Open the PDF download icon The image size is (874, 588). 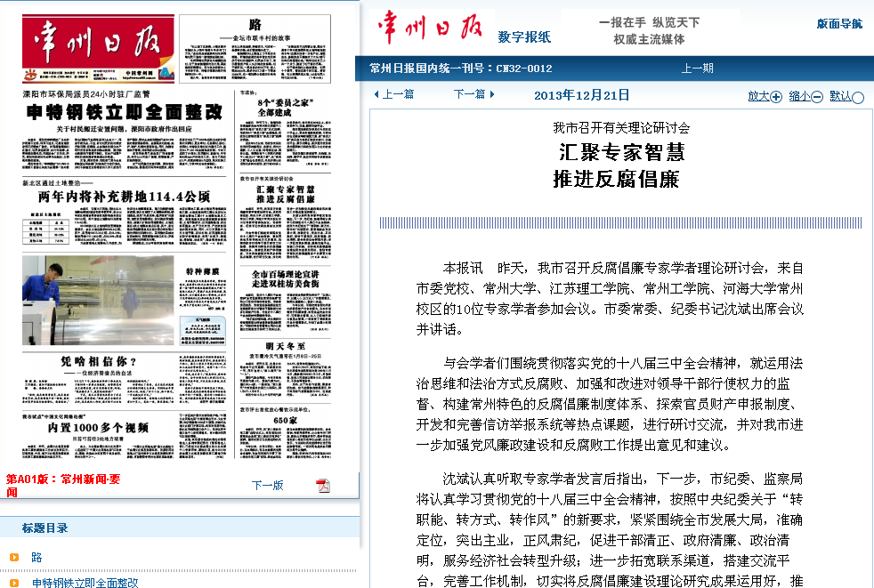coord(323,485)
